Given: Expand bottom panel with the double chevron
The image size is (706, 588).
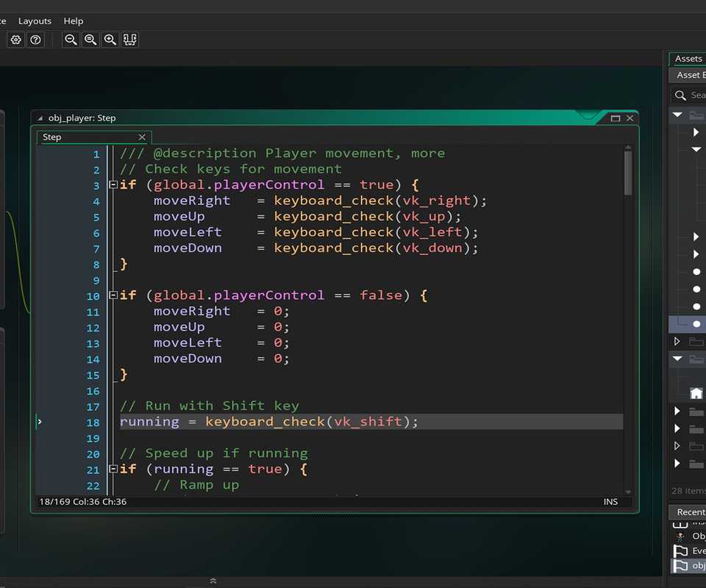Looking at the screenshot, I should click(213, 581).
